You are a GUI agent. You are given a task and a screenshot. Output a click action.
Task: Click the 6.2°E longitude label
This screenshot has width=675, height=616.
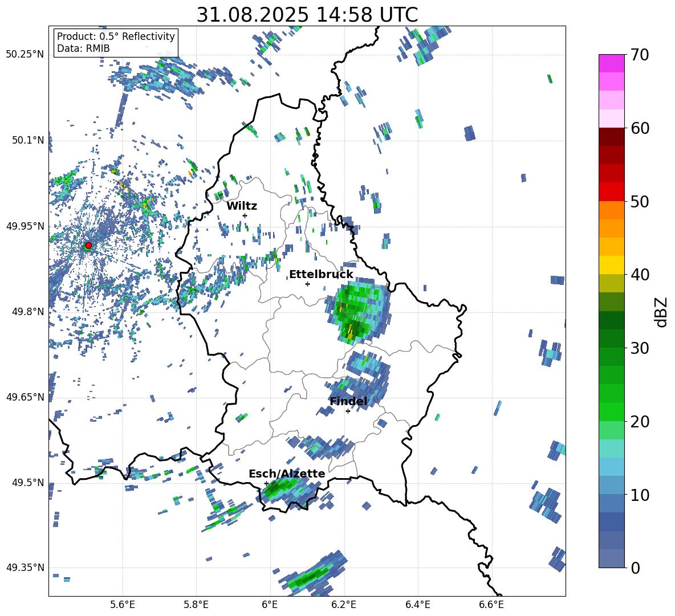[x=344, y=605]
